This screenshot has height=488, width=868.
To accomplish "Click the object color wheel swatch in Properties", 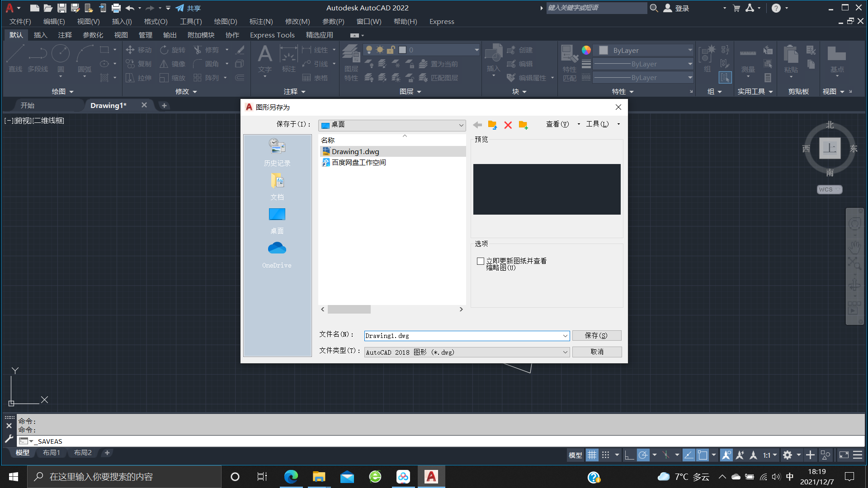I will (586, 50).
